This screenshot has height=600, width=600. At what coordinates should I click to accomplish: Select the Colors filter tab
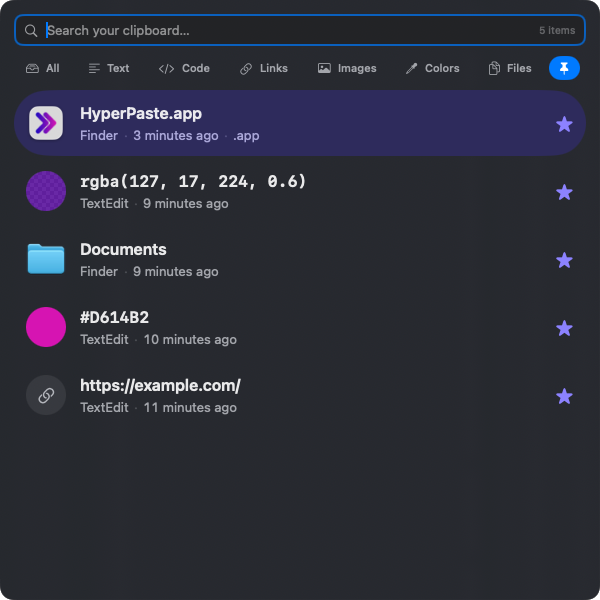[433, 68]
